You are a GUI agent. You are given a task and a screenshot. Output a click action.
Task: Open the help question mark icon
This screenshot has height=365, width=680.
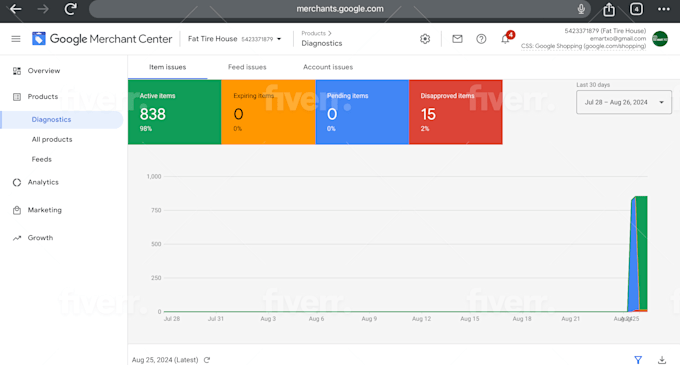(x=481, y=39)
